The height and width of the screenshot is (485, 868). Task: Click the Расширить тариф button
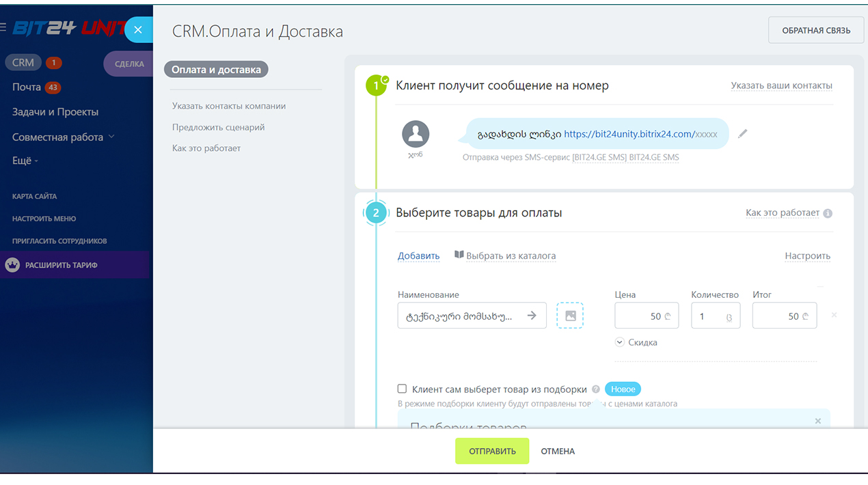point(74,265)
